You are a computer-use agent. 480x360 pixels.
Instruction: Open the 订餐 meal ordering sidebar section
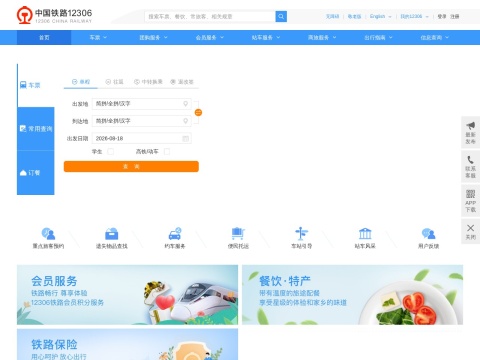click(36, 173)
